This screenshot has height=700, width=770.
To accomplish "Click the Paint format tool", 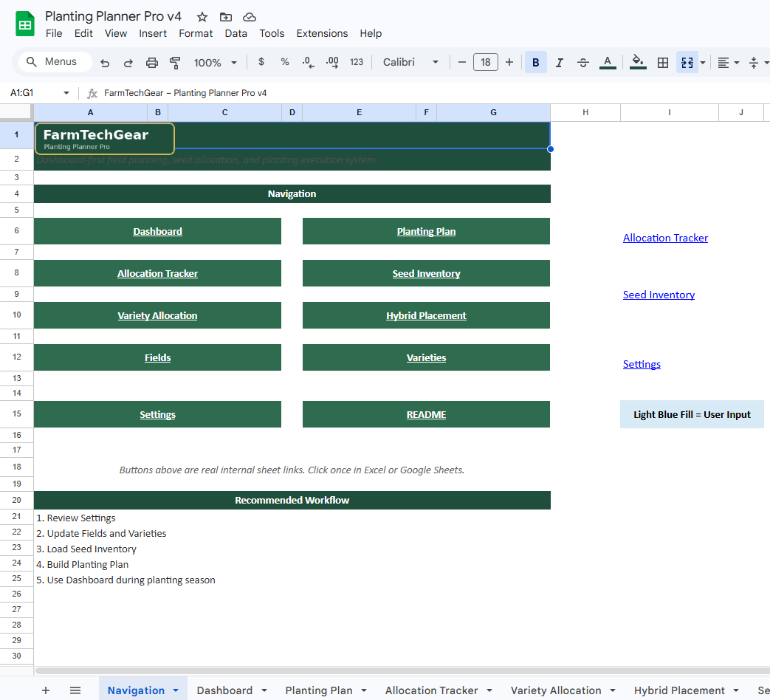I will pos(175,62).
